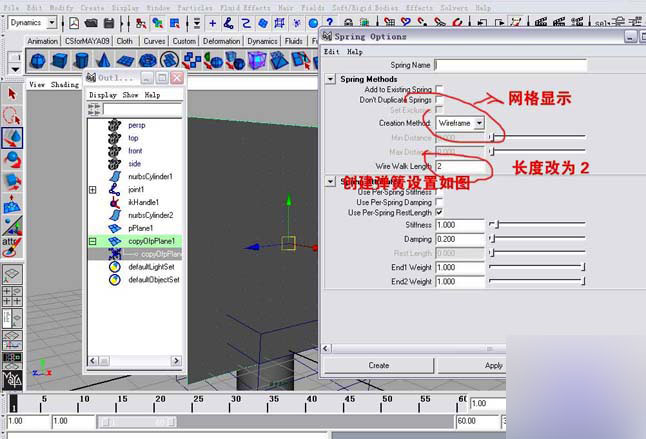Click the blue plus snap icon
The width and height of the screenshot is (646, 439).
coord(213,23)
